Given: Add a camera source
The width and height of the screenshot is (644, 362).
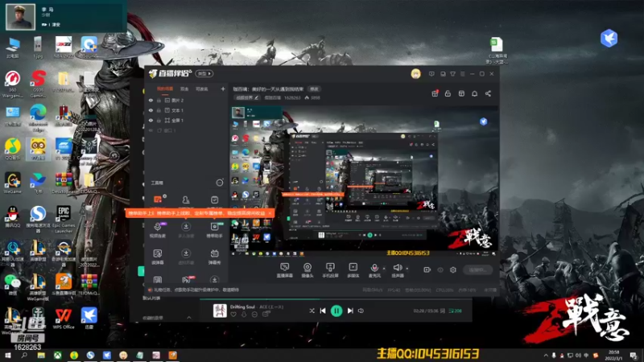Looking at the screenshot, I should (308, 270).
